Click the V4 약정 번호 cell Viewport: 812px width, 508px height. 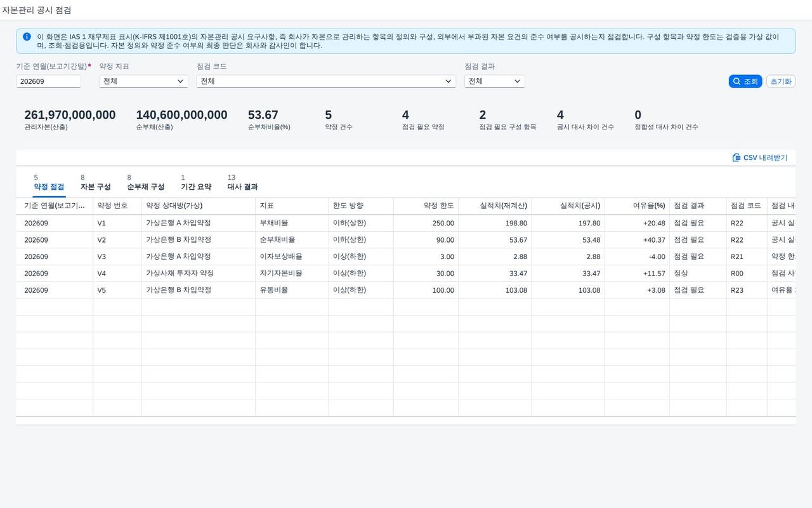tap(117, 273)
